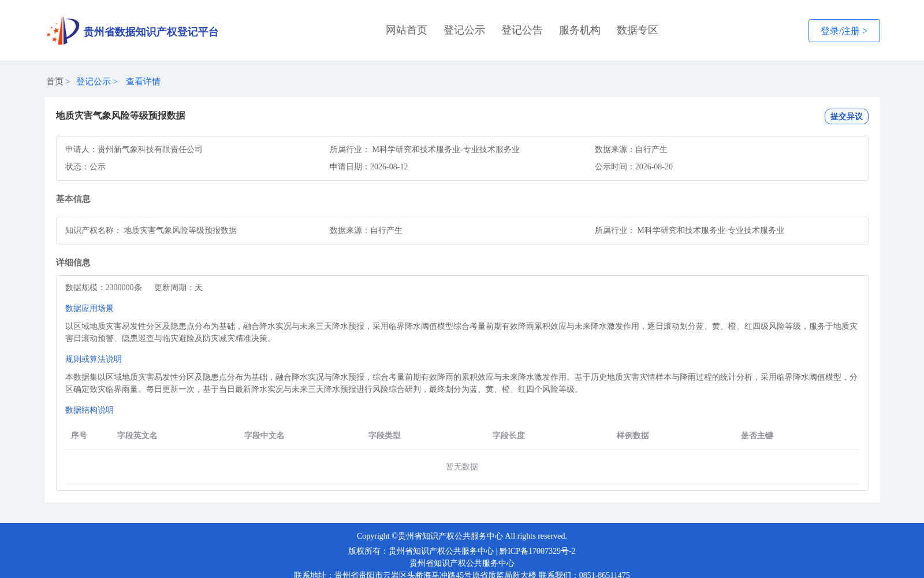Click 数据结构说明 heading
Image resolution: width=924 pixels, height=578 pixels.
tap(90, 410)
